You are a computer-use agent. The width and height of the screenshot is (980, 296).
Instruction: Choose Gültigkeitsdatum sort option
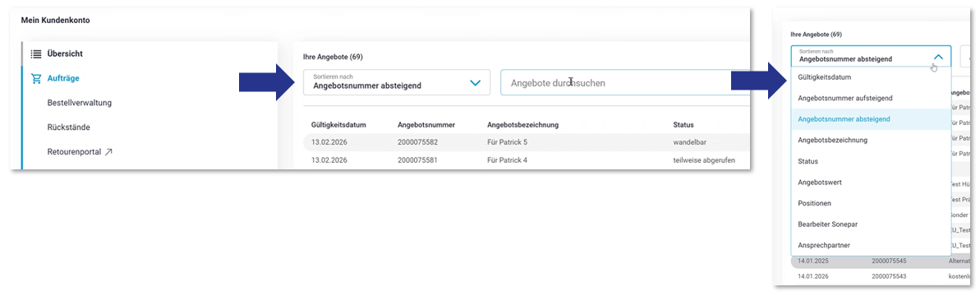coord(871,77)
